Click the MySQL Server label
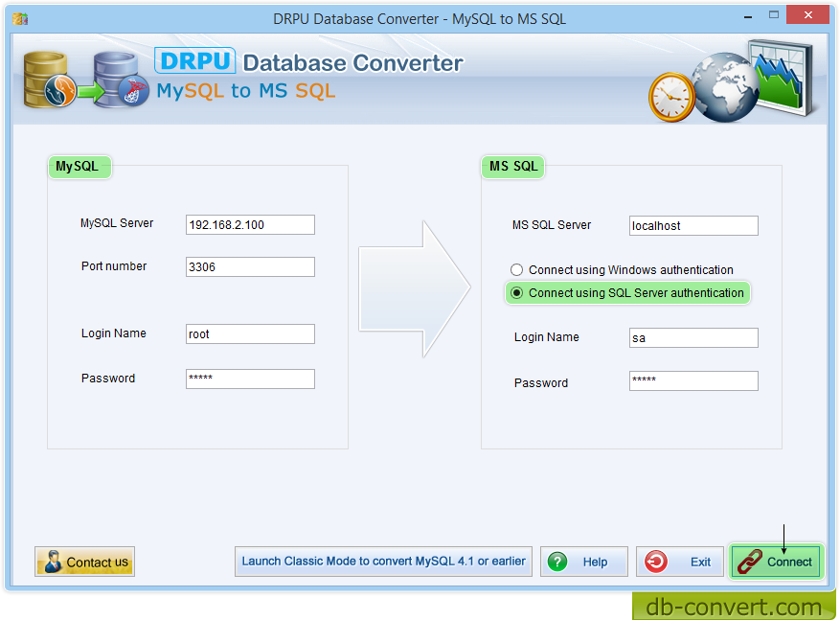840x620 pixels. [117, 223]
